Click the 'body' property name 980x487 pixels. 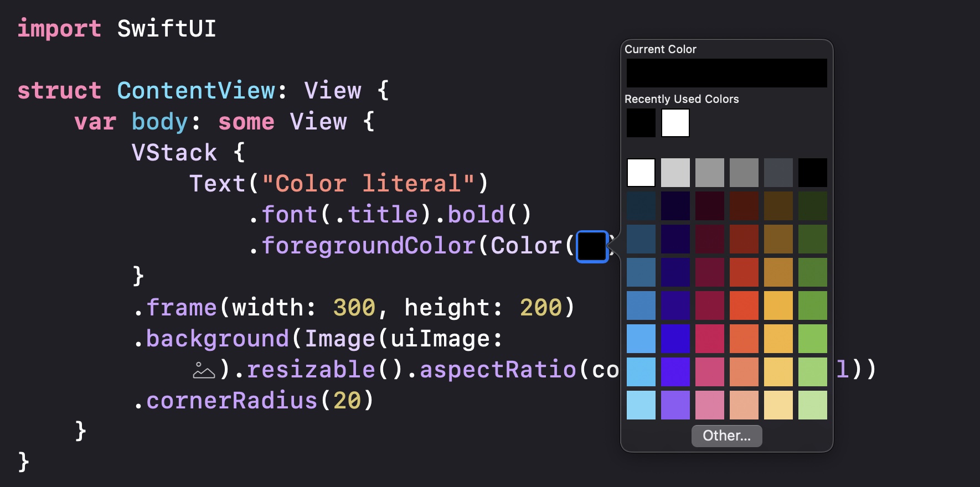pyautogui.click(x=160, y=122)
